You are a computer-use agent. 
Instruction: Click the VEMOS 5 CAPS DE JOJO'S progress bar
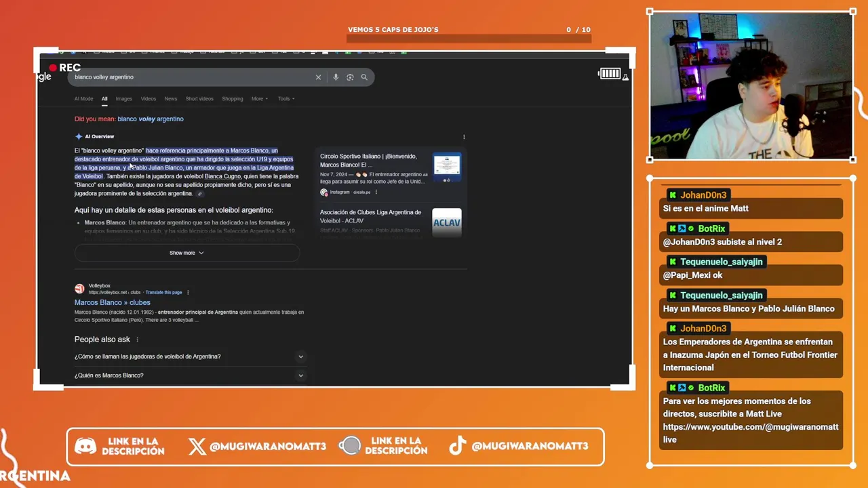[x=469, y=39]
